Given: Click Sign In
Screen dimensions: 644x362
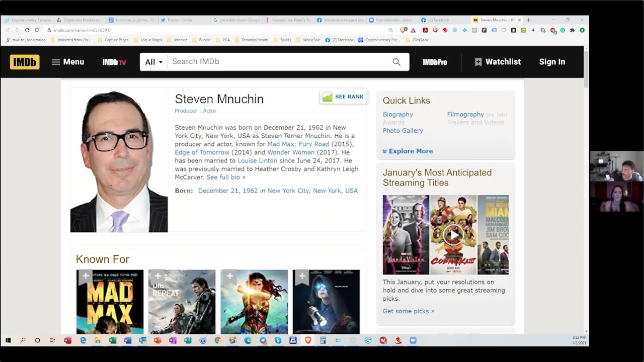Looking at the screenshot, I should 552,62.
